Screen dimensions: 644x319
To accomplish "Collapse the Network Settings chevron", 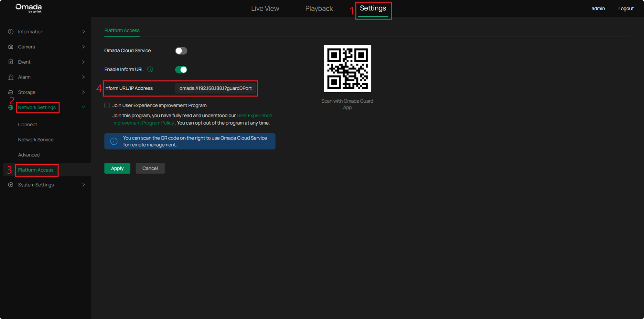I will (x=83, y=108).
